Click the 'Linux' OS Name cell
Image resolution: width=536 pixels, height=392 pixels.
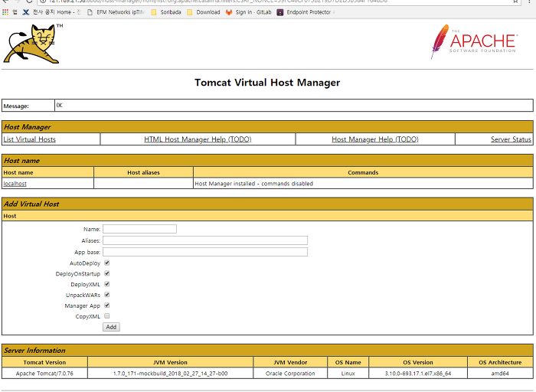coord(348,373)
